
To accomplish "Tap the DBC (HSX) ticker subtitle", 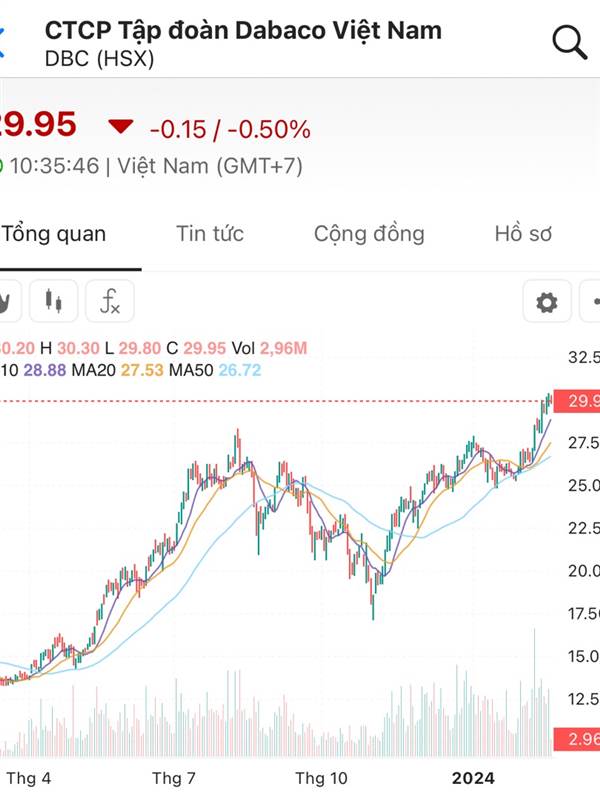I will point(100,59).
